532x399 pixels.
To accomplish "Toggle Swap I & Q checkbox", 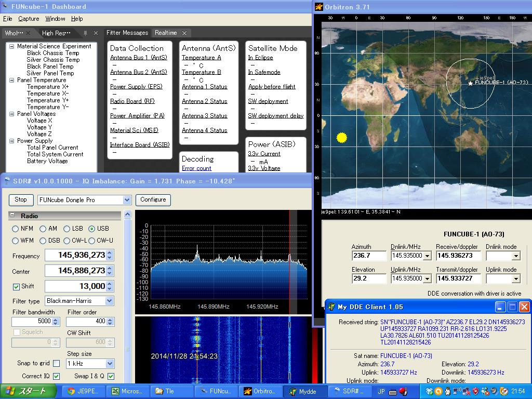I will point(111,376).
